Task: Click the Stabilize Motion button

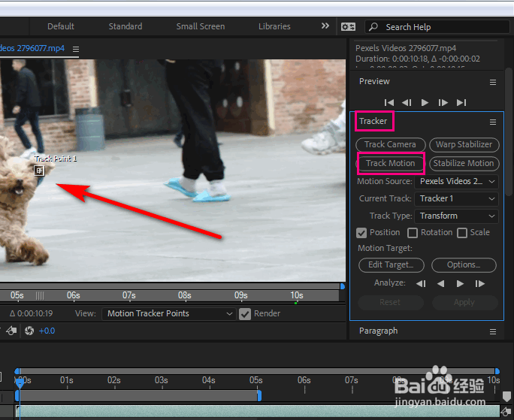Action: (464, 163)
